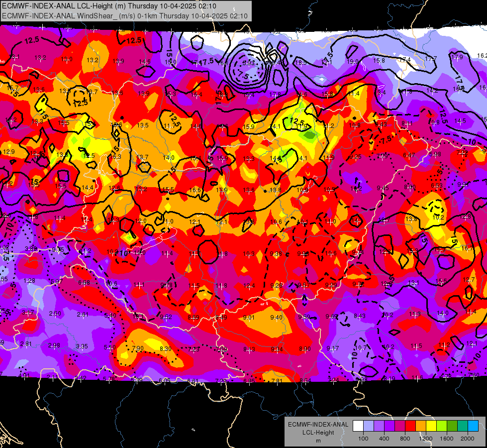The image size is (487, 448).
Task: Click the lime green legend swatch
Action: click(442, 426)
